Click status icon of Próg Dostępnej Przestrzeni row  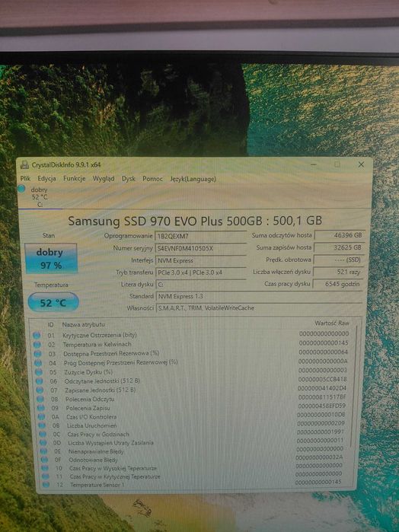38,363
